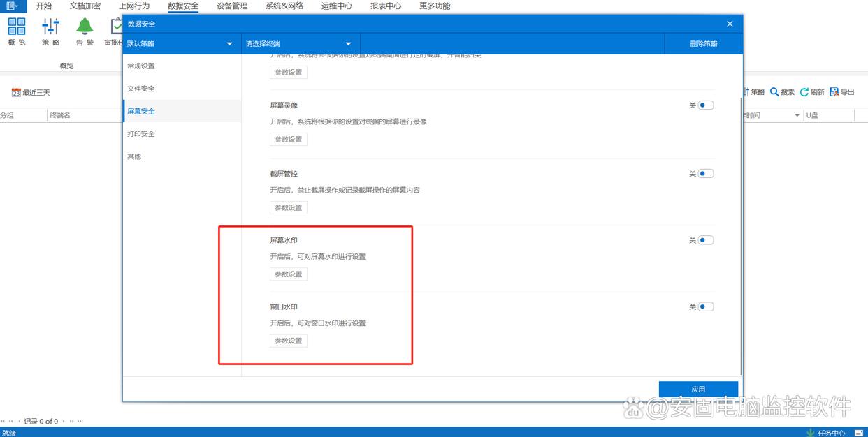Enable the 屏幕水印 switch
Screen dimensions: 868x437
point(705,240)
